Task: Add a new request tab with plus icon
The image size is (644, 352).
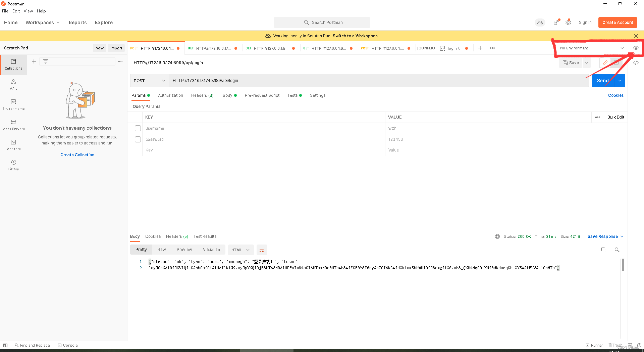Action: click(480, 48)
